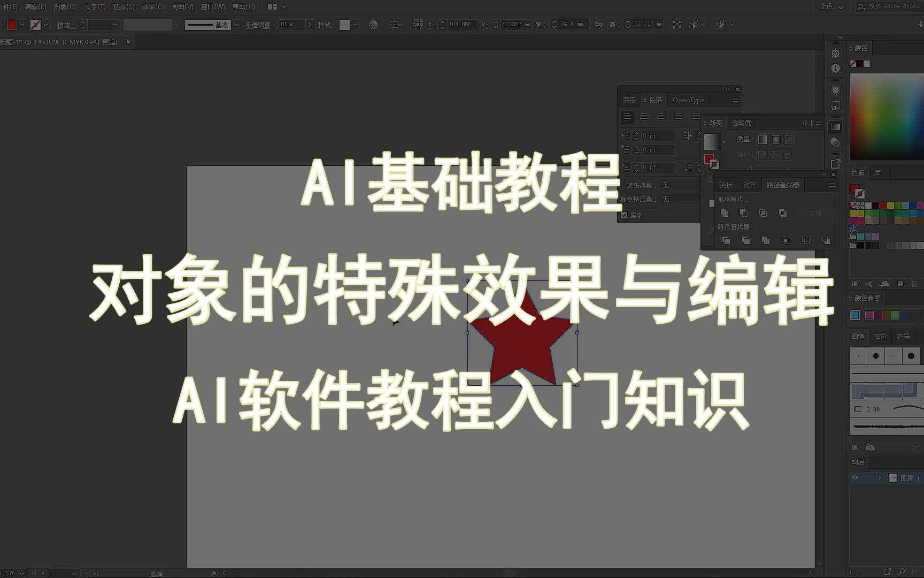Screen dimensions: 924x578
Task: Switch to the 透明度 tab
Action: 741,123
